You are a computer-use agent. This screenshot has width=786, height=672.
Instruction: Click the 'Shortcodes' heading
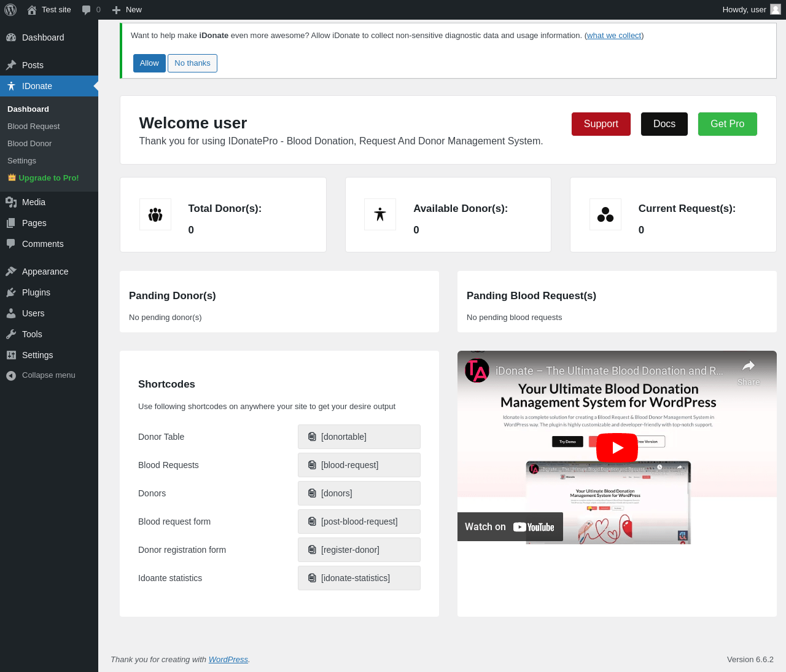click(166, 385)
